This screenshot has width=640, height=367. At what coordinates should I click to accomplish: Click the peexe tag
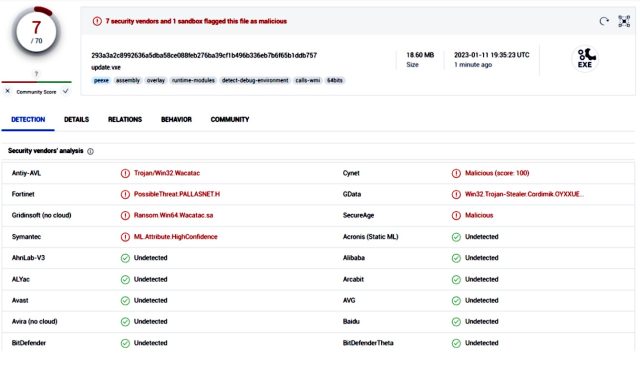[x=101, y=80]
